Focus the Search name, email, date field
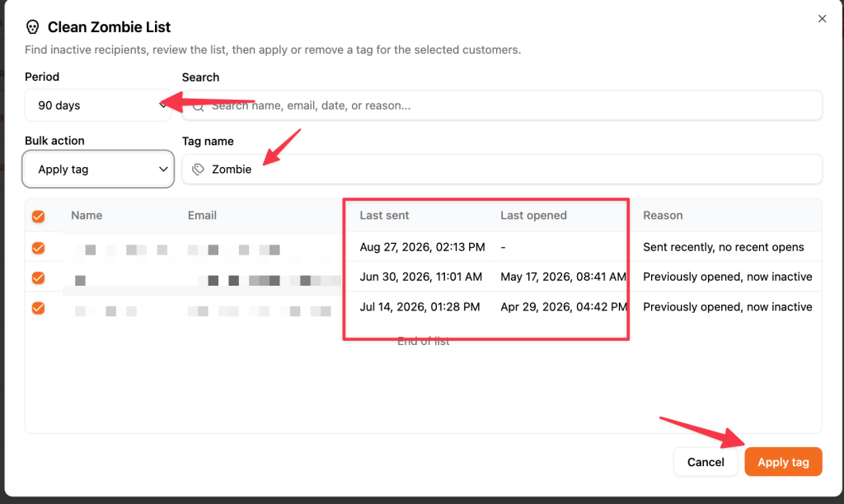 click(502, 105)
